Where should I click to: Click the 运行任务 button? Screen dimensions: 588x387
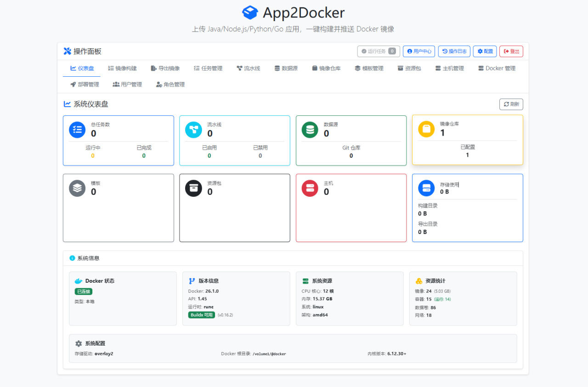379,51
